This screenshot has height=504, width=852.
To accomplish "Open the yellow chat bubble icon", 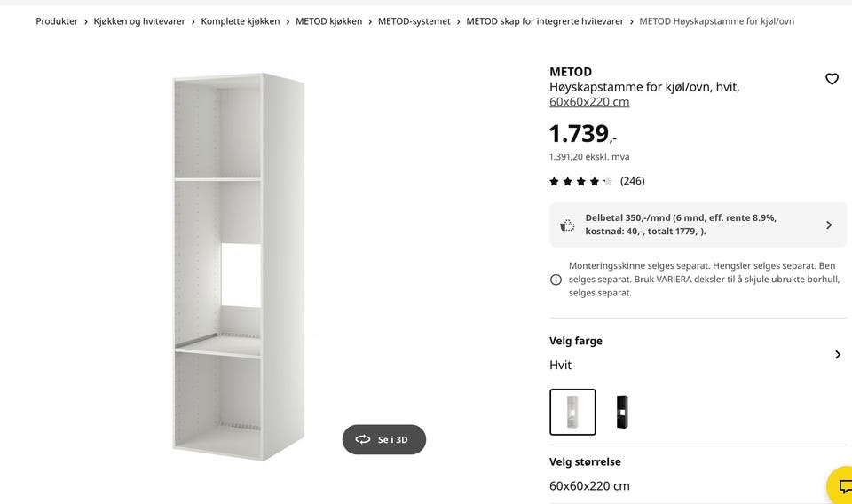I will point(843,485).
